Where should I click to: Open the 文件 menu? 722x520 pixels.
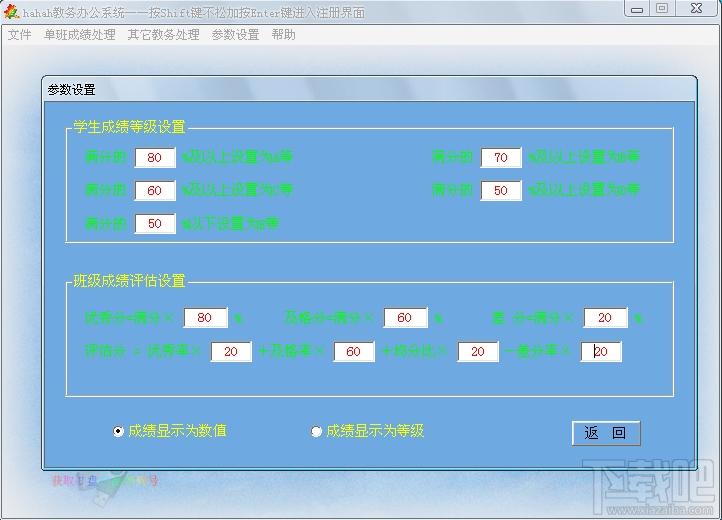click(20, 35)
